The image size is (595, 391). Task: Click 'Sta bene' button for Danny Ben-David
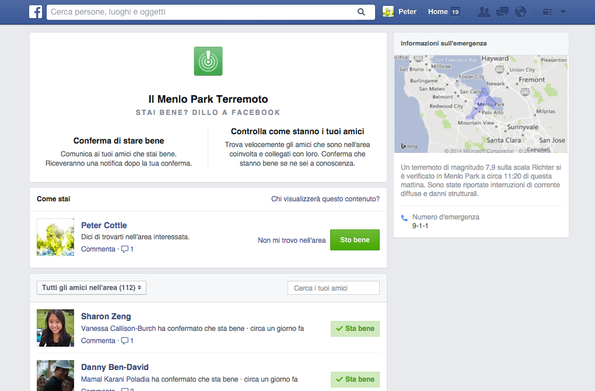(x=355, y=379)
